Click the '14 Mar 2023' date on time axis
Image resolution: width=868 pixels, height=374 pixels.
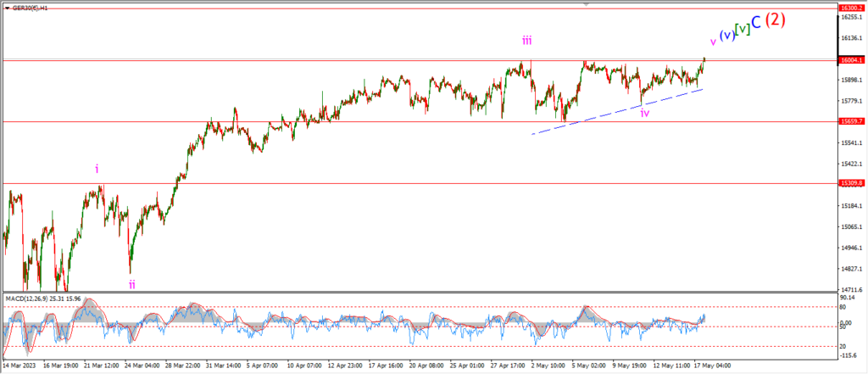click(x=20, y=366)
